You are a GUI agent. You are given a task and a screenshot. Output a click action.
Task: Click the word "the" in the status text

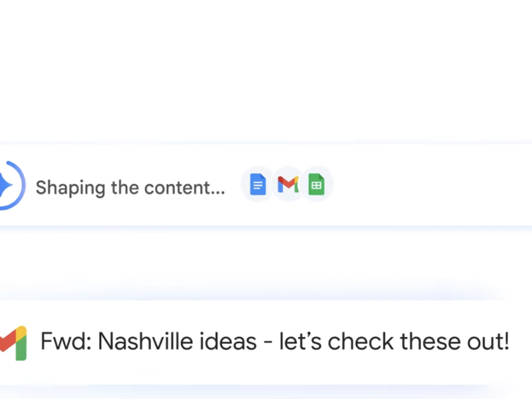(126, 188)
